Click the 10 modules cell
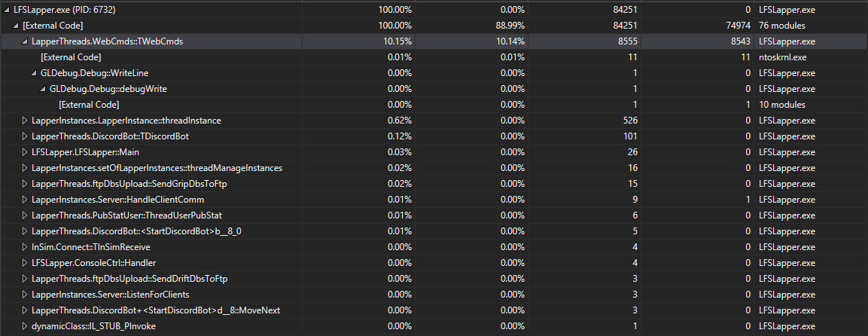The image size is (868, 336). [781, 105]
